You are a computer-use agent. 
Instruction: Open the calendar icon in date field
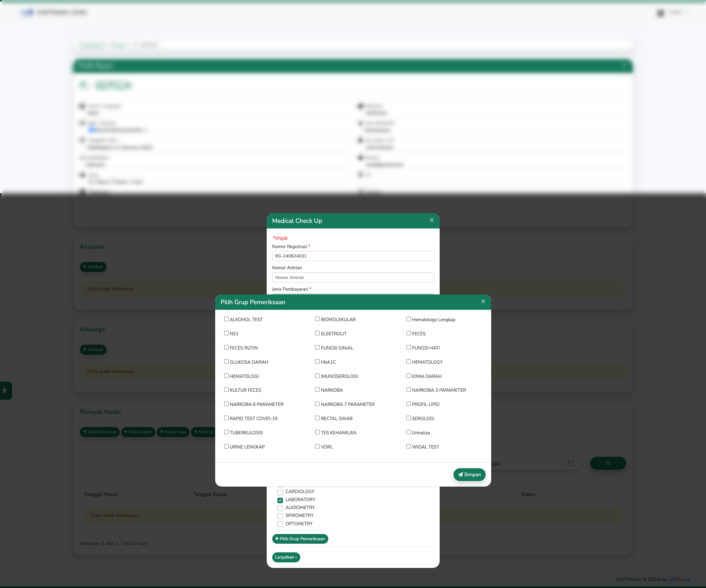[570, 463]
